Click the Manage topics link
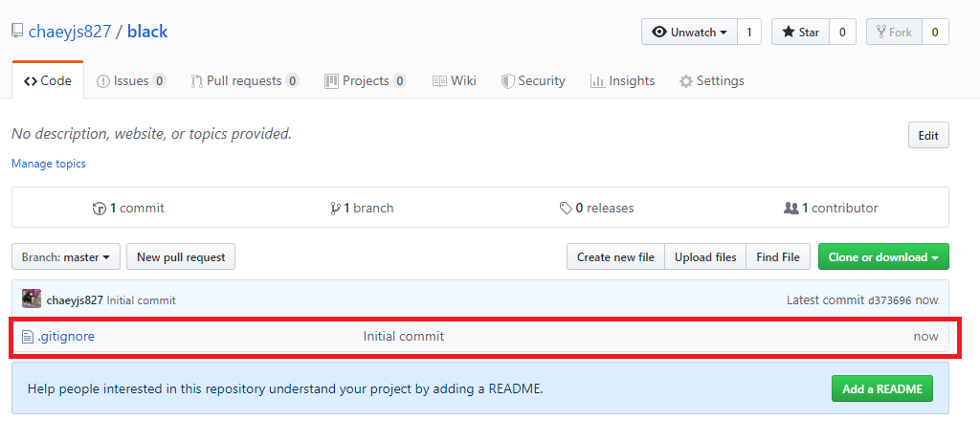 click(49, 164)
